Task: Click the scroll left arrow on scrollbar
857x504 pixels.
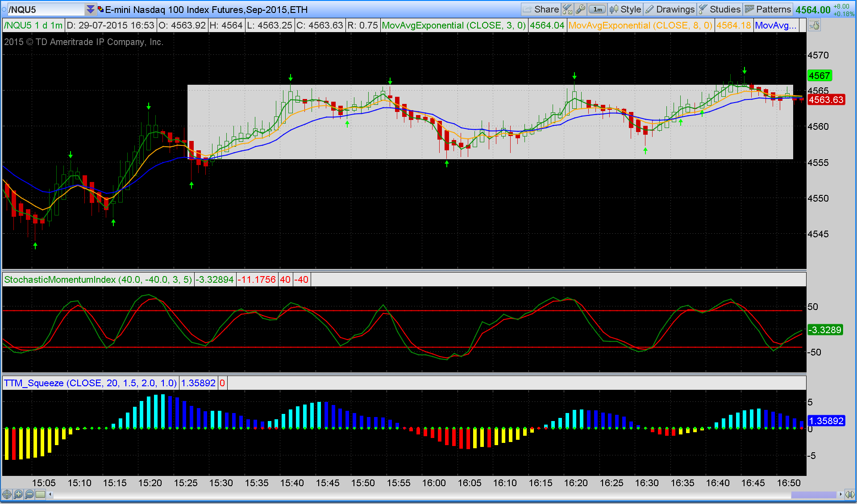Action: 50,494
